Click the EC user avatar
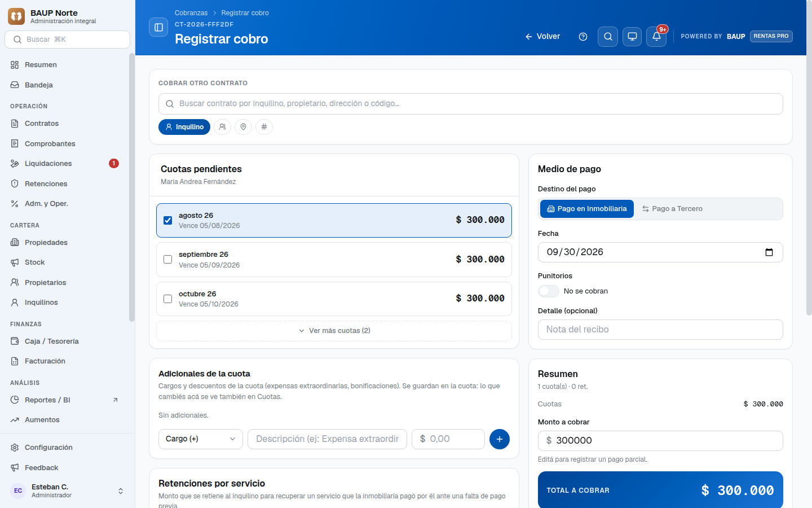 pyautogui.click(x=18, y=491)
